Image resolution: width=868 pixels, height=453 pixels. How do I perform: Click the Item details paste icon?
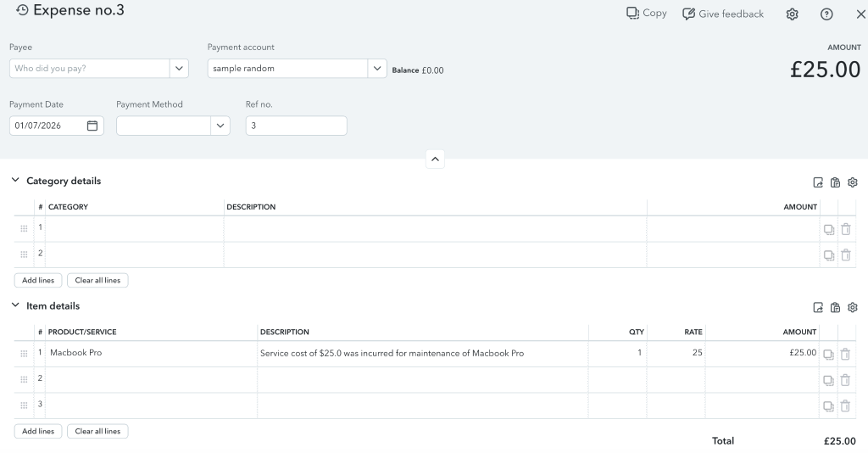(835, 307)
